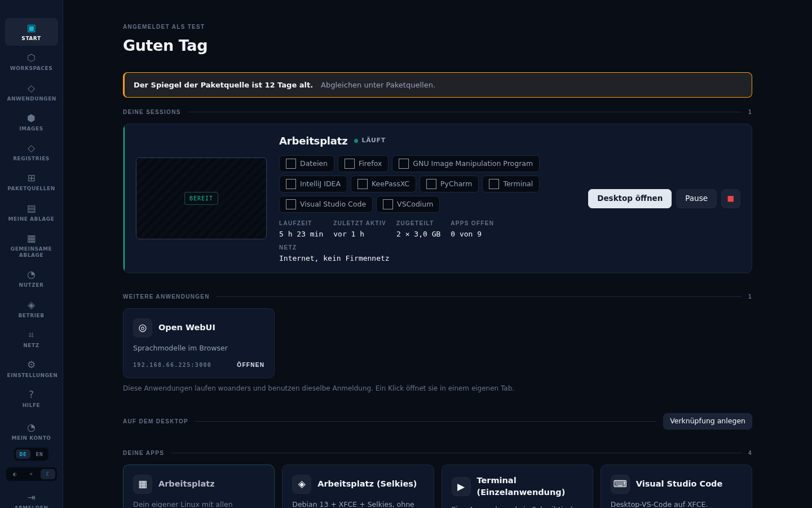The image size is (812, 508).
Task: Open Paketquellen in the sidebar
Action: click(31, 182)
